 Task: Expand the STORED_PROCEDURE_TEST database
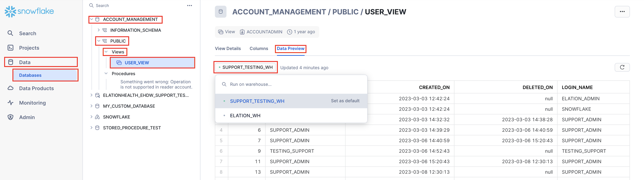[91, 127]
